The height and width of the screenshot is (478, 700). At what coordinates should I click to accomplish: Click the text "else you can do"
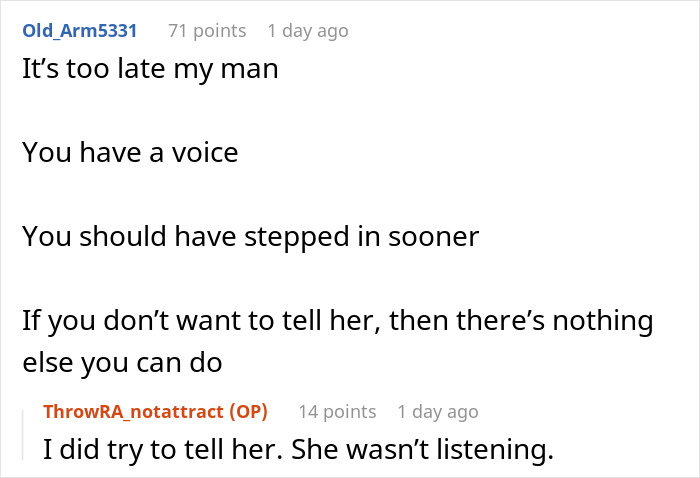point(123,363)
